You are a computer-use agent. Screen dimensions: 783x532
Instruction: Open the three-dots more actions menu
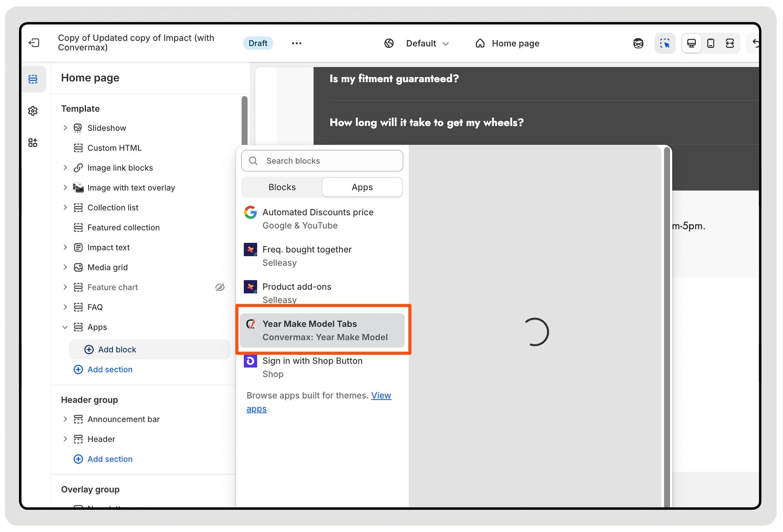coord(296,43)
